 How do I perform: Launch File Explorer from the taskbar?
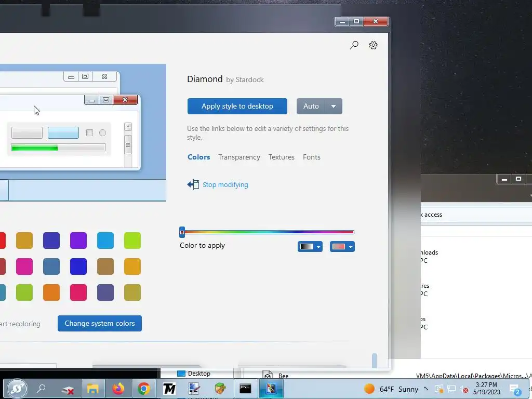click(92, 389)
